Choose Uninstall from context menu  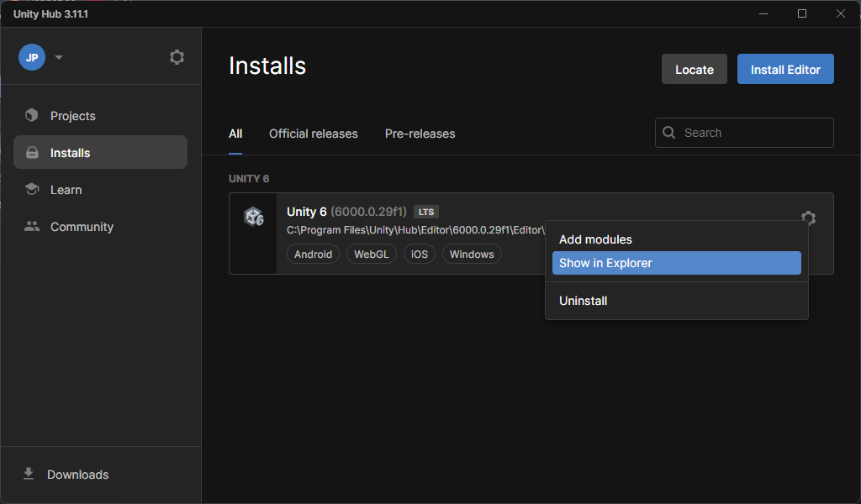[677, 301]
